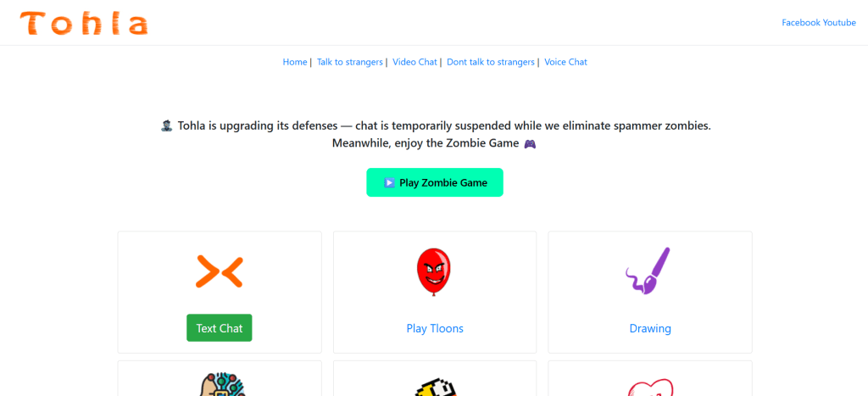
Task: Click the AI brain circuit icon
Action: [x=221, y=383]
